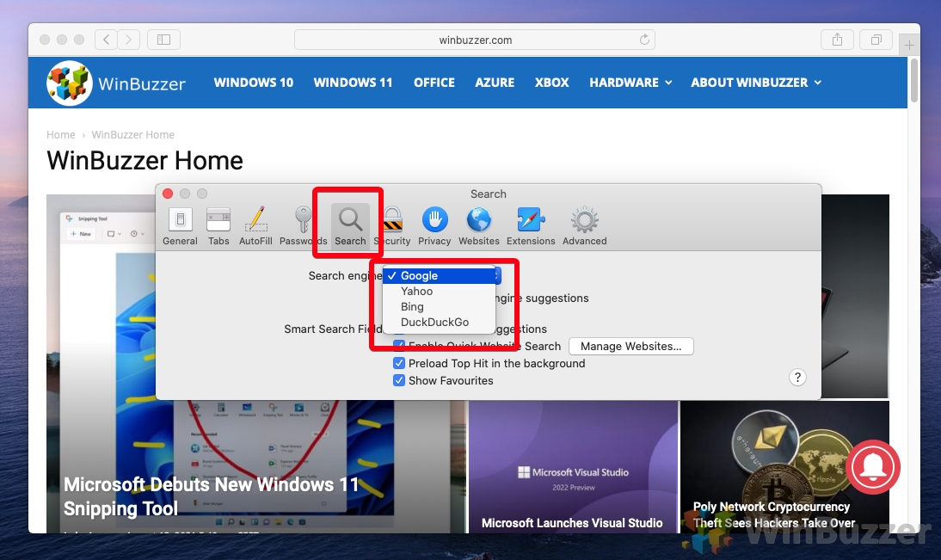The height and width of the screenshot is (560, 941).
Task: Open a new Safari tab
Action: coord(909,45)
